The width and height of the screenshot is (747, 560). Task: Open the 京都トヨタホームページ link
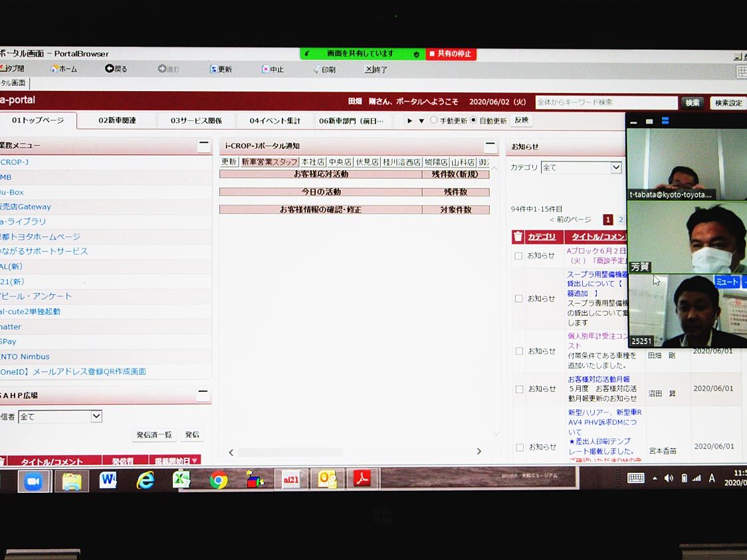point(41,236)
